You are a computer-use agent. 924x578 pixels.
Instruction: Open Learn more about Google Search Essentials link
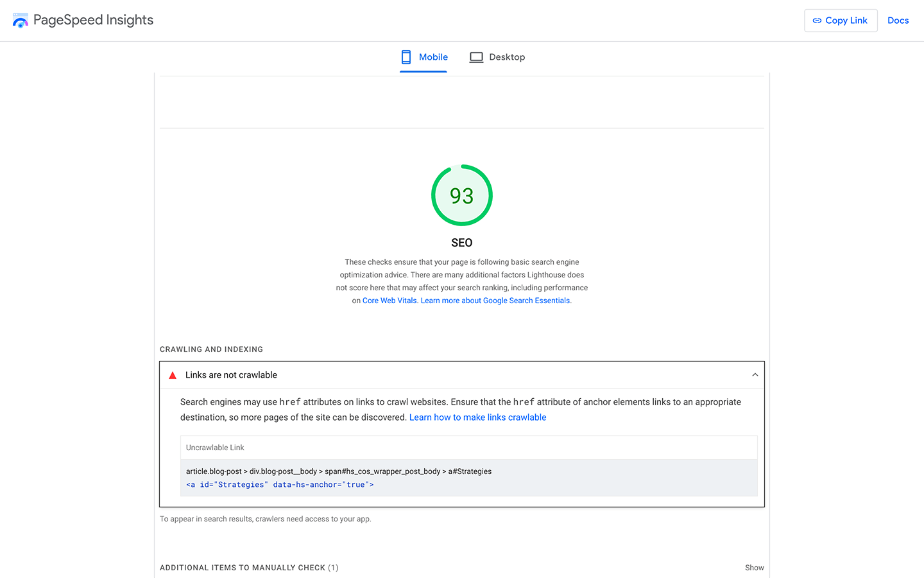click(495, 301)
